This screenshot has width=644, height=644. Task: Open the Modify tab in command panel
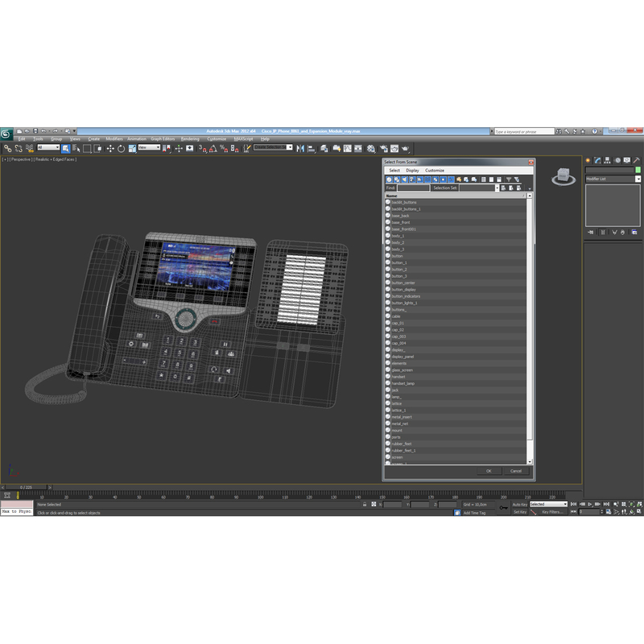(597, 161)
